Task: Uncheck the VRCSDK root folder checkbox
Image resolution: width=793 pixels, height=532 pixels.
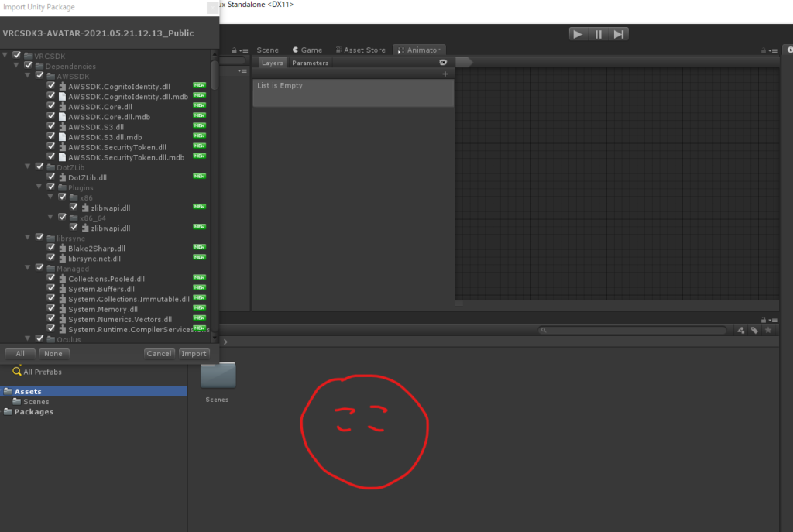Action: [x=17, y=55]
